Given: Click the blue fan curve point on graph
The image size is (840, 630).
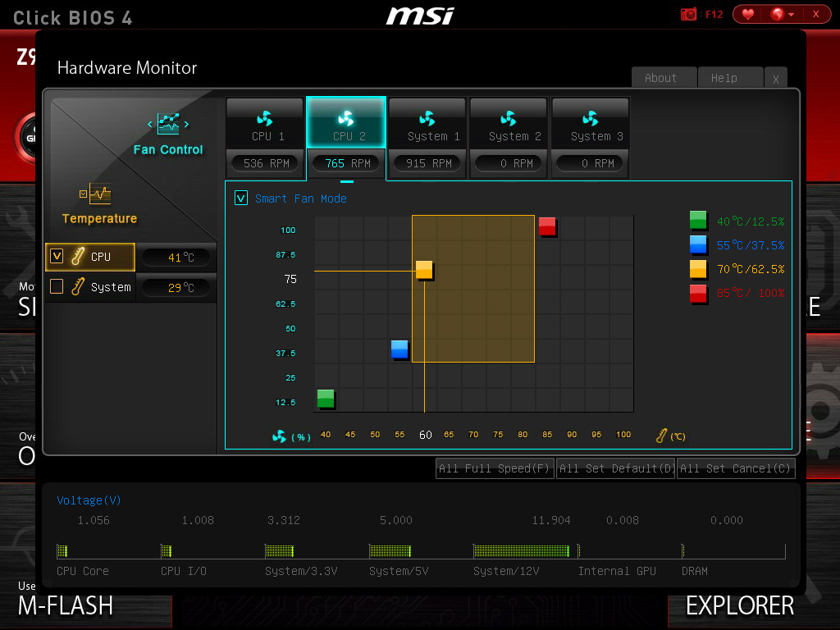Looking at the screenshot, I should pyautogui.click(x=399, y=349).
